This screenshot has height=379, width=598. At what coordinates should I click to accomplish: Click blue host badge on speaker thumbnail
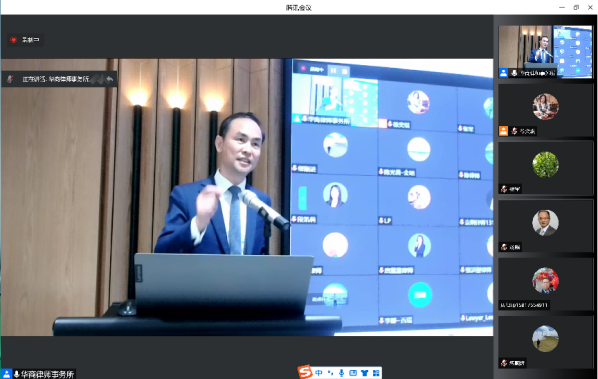pyautogui.click(x=503, y=73)
